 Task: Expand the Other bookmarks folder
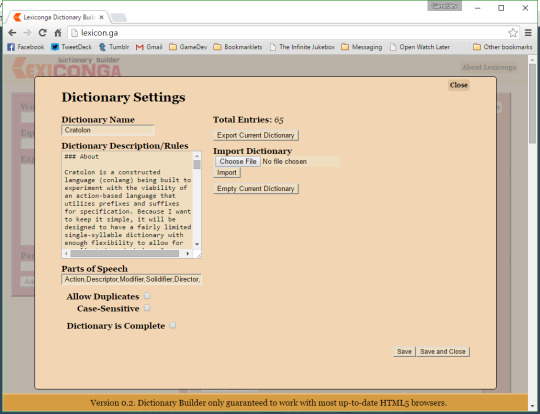502,47
